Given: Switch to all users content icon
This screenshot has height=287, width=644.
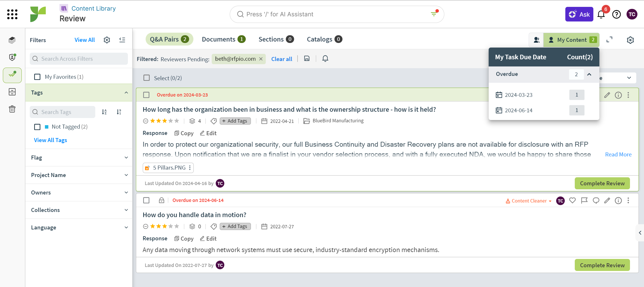Looking at the screenshot, I should pos(536,40).
